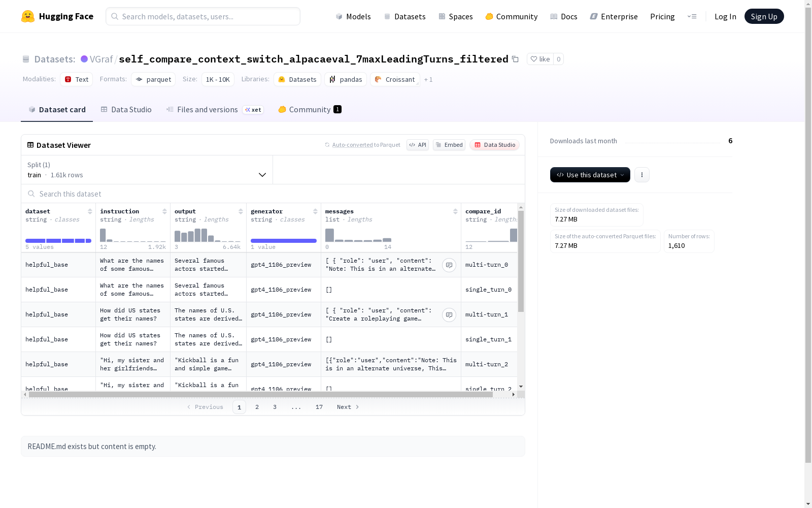This screenshot has width=812, height=508.
Task: Sort the output column
Action: click(241, 211)
